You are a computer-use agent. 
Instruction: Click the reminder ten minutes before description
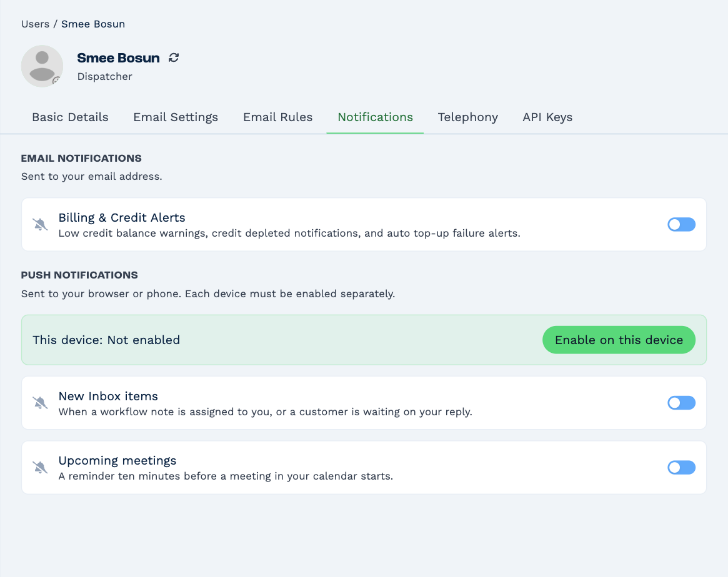pyautogui.click(x=226, y=476)
